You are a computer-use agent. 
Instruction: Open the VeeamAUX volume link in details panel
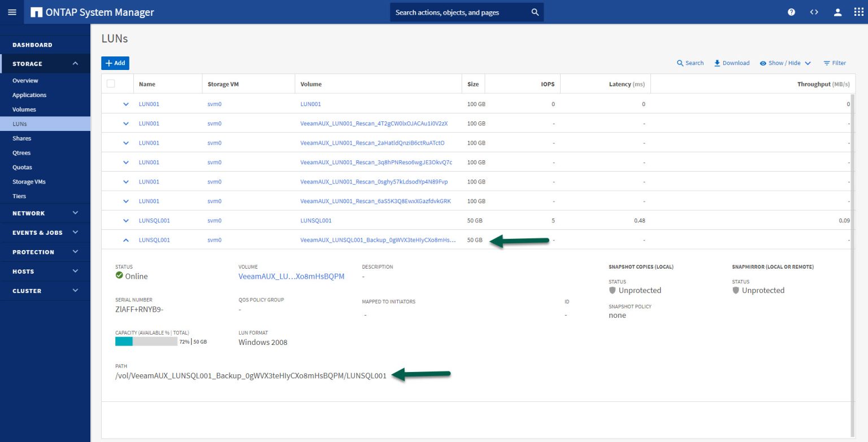click(x=292, y=276)
